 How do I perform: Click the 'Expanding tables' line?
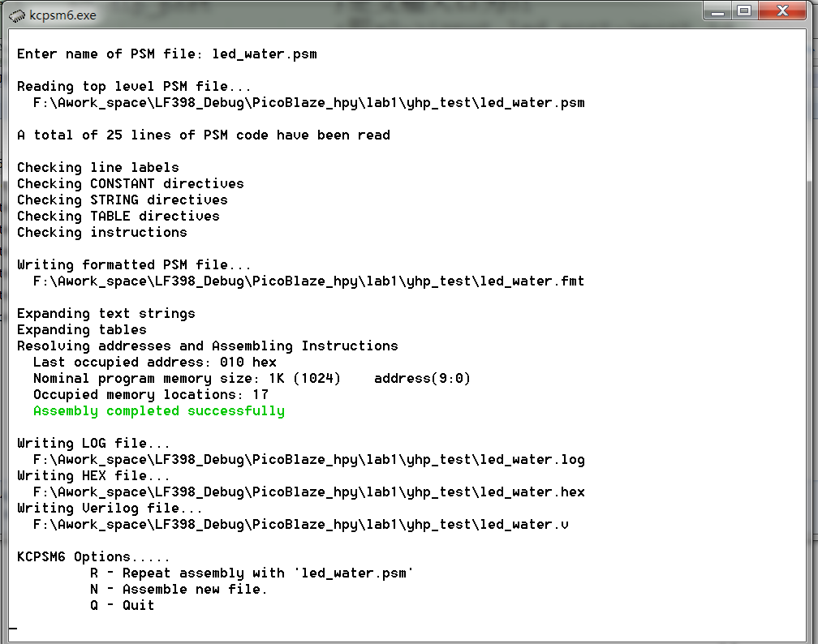(82, 329)
